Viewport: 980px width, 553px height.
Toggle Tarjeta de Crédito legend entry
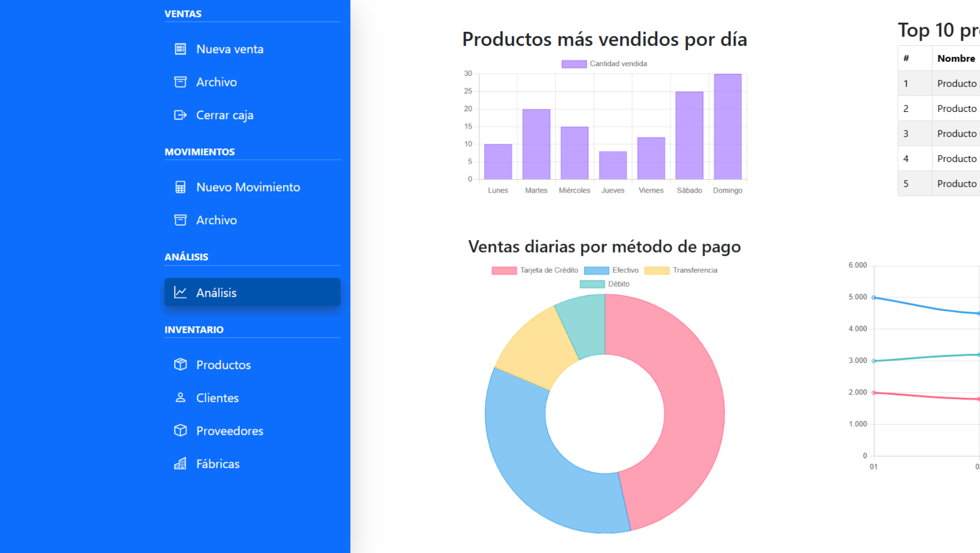pos(535,271)
